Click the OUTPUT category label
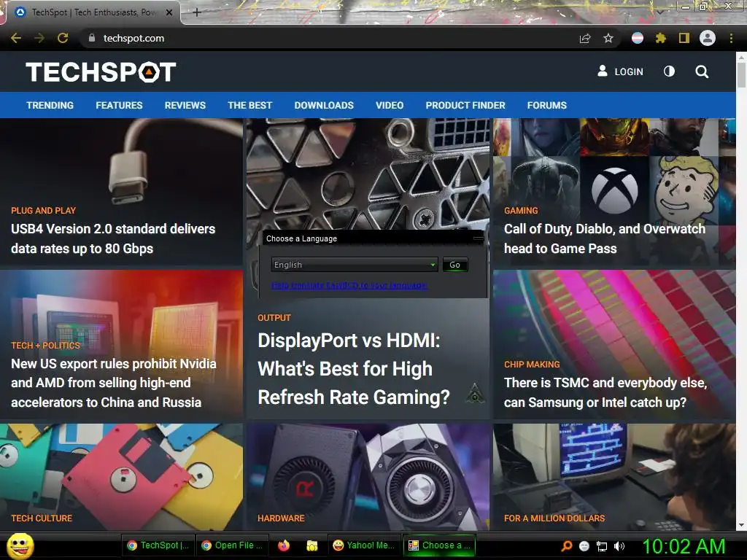 (x=274, y=318)
